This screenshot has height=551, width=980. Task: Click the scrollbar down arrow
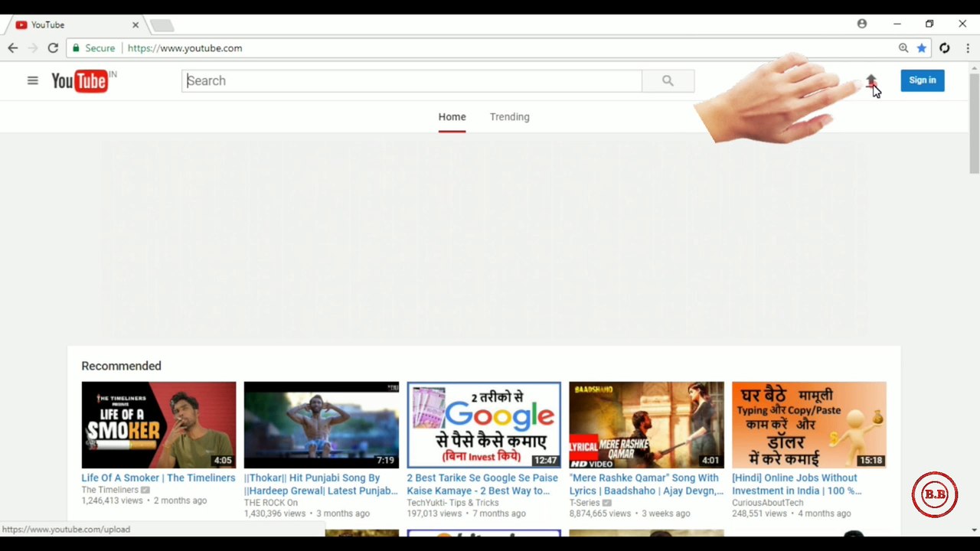[974, 530]
